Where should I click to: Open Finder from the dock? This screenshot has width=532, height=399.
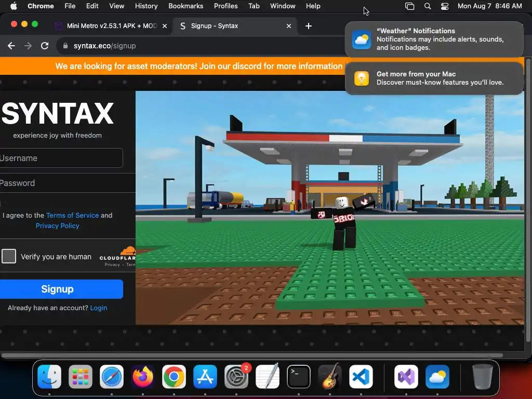pos(49,377)
